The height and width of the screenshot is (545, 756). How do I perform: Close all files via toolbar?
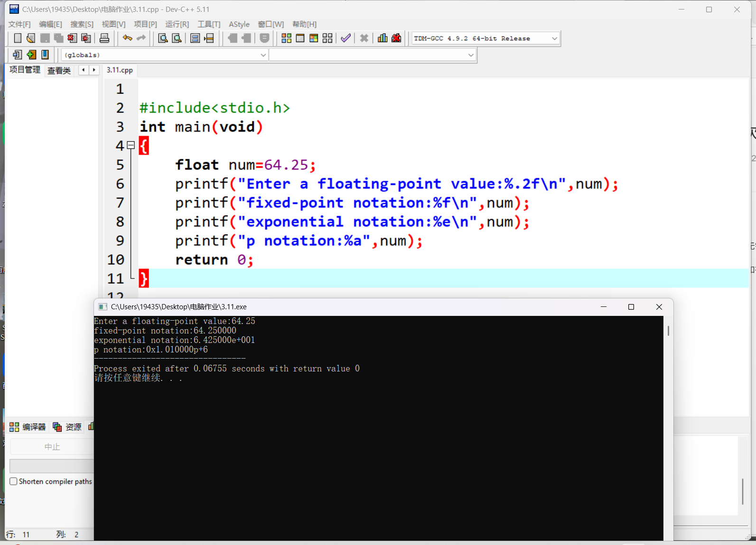(86, 38)
